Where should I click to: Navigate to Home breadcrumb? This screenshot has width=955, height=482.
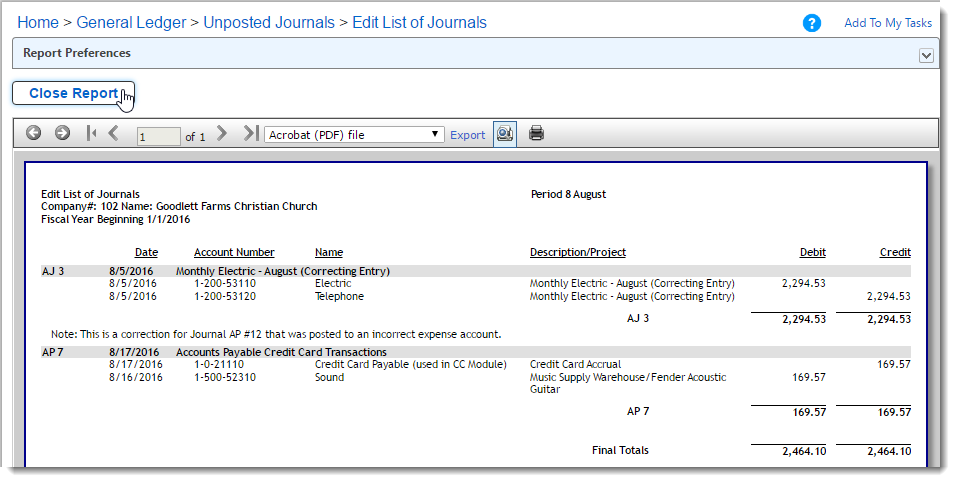(38, 23)
